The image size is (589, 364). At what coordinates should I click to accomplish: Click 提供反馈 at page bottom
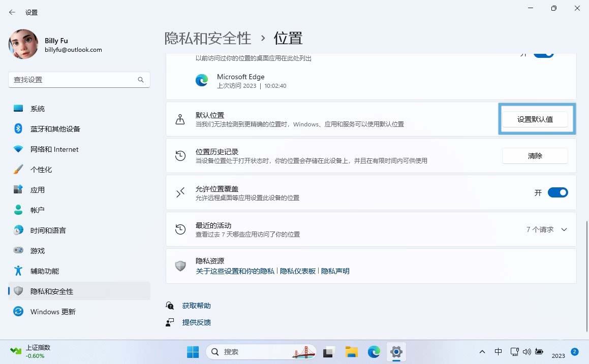196,322
